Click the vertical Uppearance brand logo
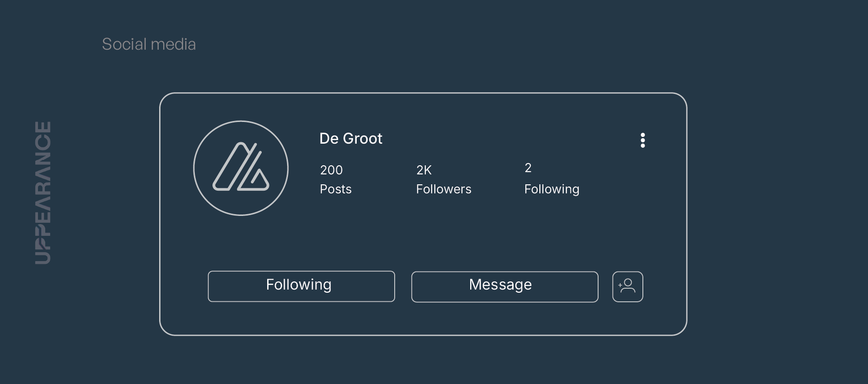Viewport: 868px width, 384px height. click(x=43, y=192)
